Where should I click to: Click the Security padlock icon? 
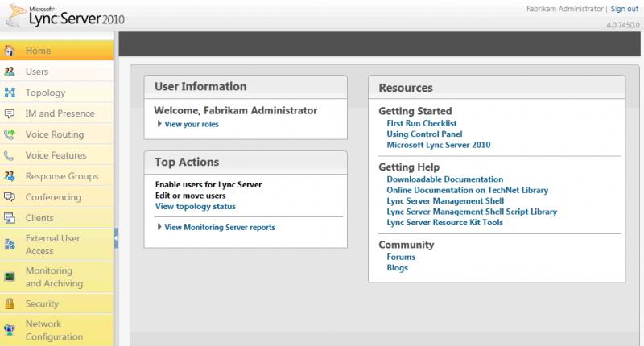click(10, 303)
